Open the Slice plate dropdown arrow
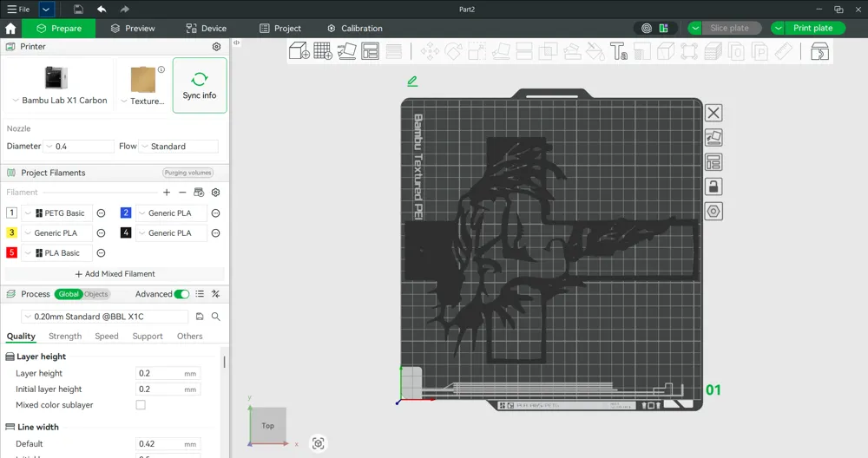Viewport: 868px width, 458px height. pos(695,29)
